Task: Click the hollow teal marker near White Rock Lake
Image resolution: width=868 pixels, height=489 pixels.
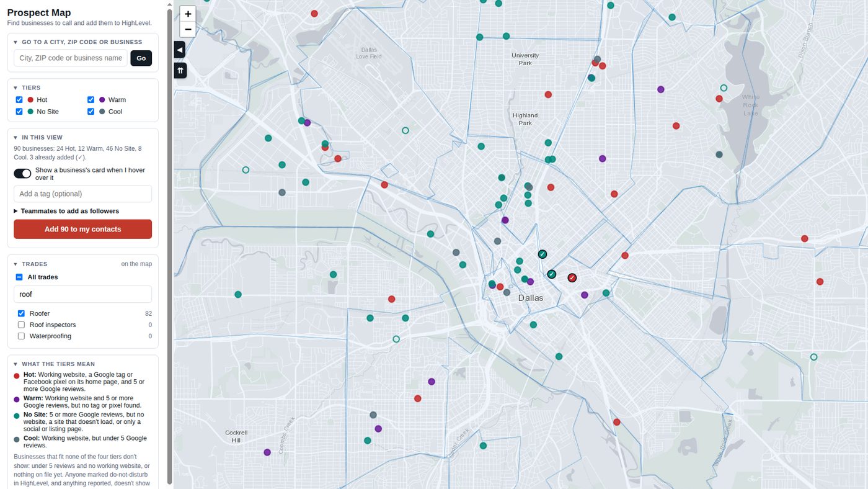Action: pos(724,88)
